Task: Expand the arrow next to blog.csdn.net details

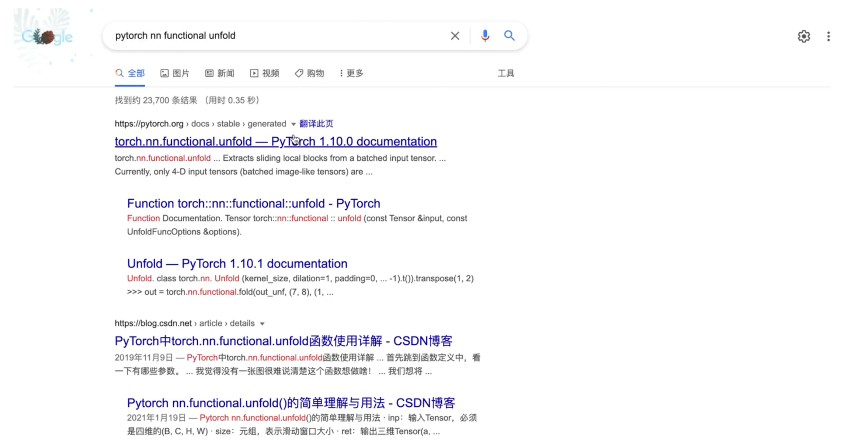Action: coord(262,324)
